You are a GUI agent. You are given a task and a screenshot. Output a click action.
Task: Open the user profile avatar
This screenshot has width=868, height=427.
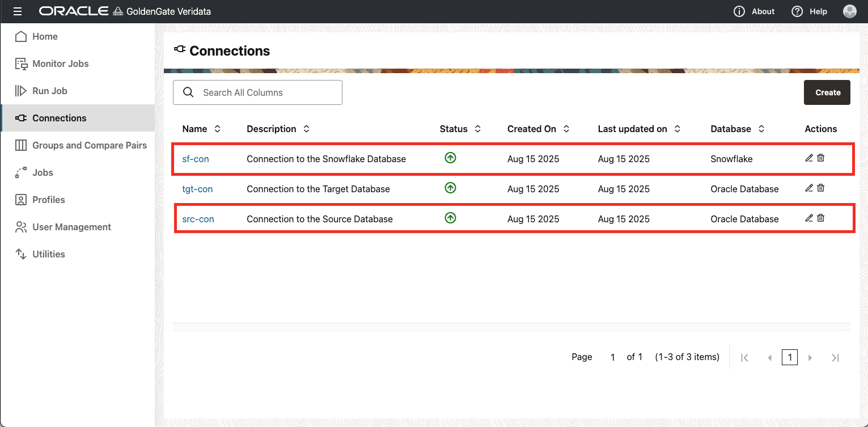[849, 11]
